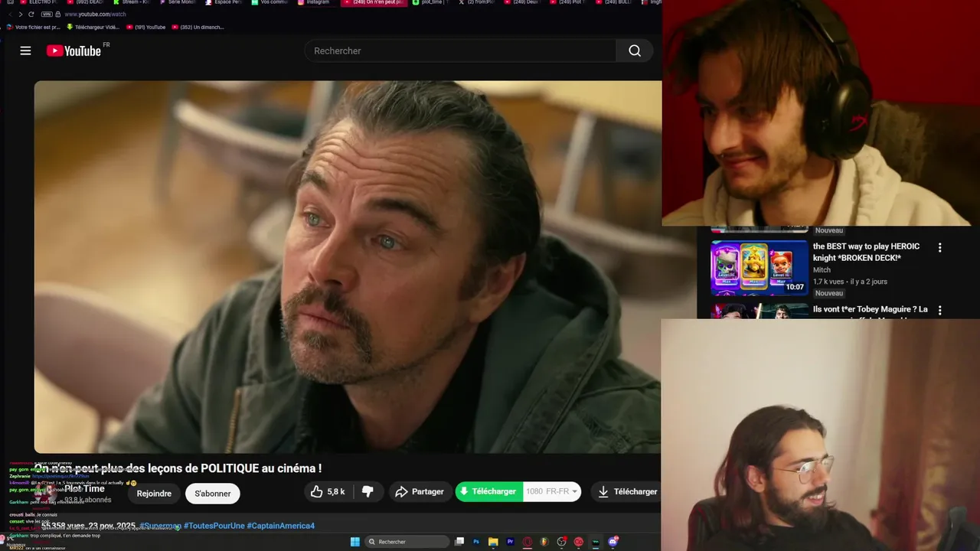The image size is (980, 551).
Task: Like the video showing 5,8 k
Action: (328, 491)
